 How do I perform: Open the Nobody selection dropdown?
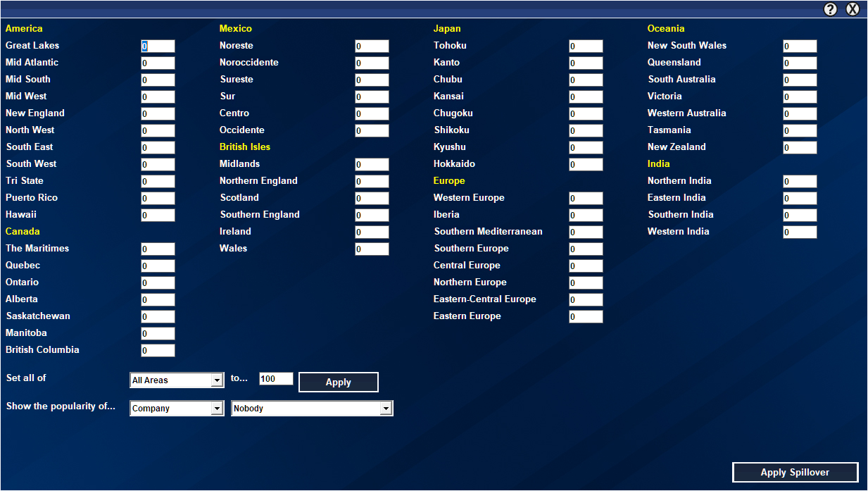(312, 409)
